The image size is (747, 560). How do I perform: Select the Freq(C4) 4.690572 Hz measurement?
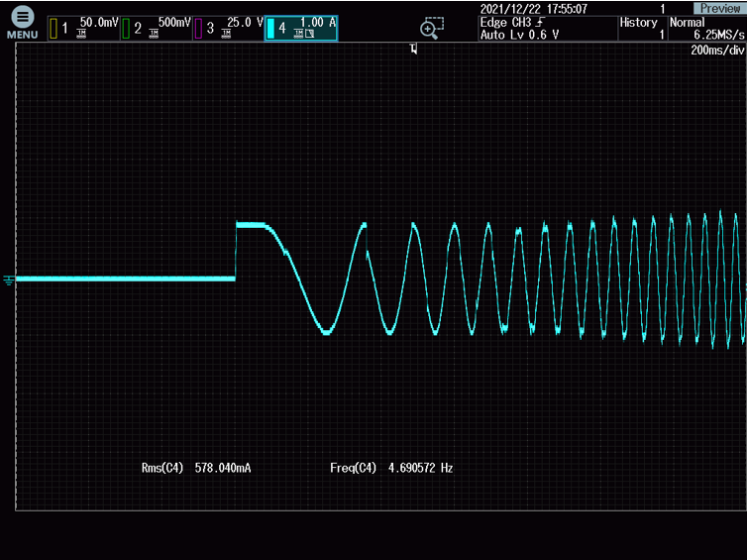(x=391, y=468)
